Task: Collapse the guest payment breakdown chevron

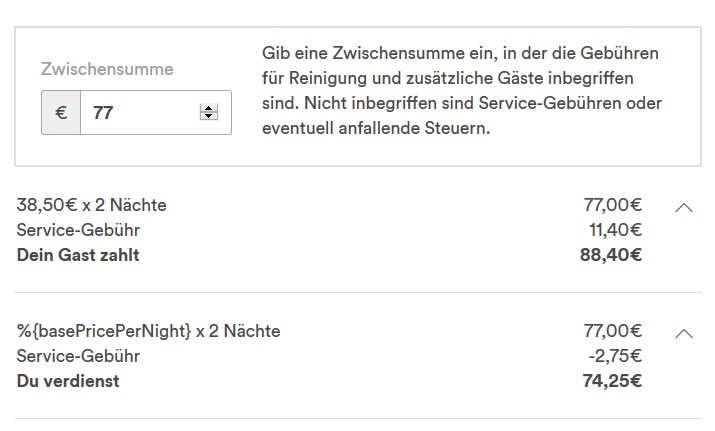Action: coord(684,207)
